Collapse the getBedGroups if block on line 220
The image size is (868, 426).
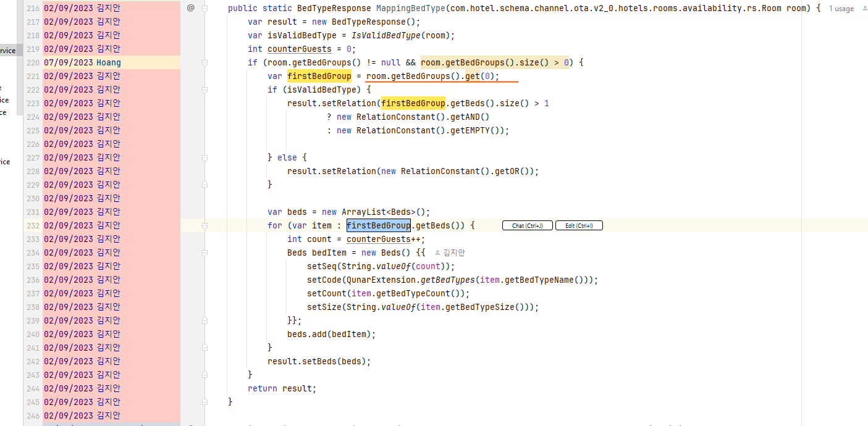pos(204,62)
